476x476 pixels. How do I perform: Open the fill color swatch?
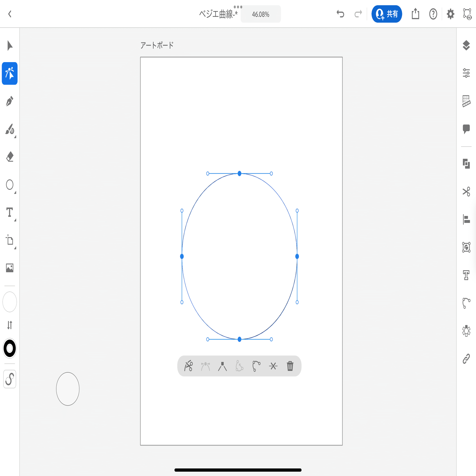[x=10, y=302]
